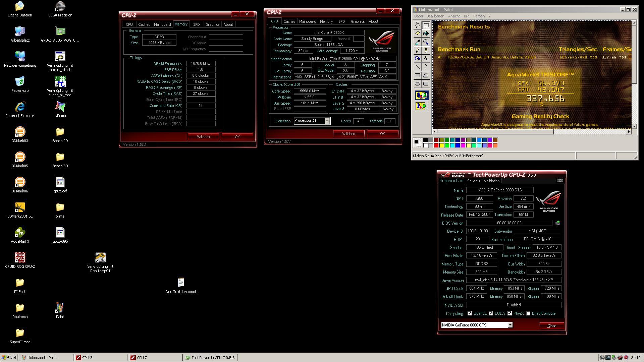Select the color picker eyedropper in Paint
This screenshot has width=644, height=362.
coord(417,42)
